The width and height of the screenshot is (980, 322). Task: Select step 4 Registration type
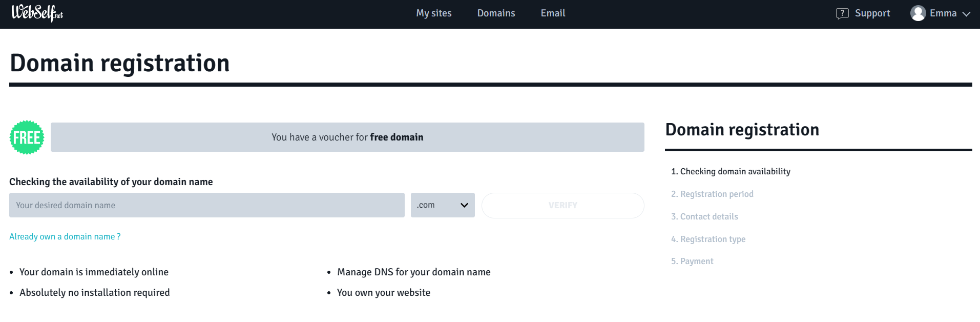tap(708, 239)
